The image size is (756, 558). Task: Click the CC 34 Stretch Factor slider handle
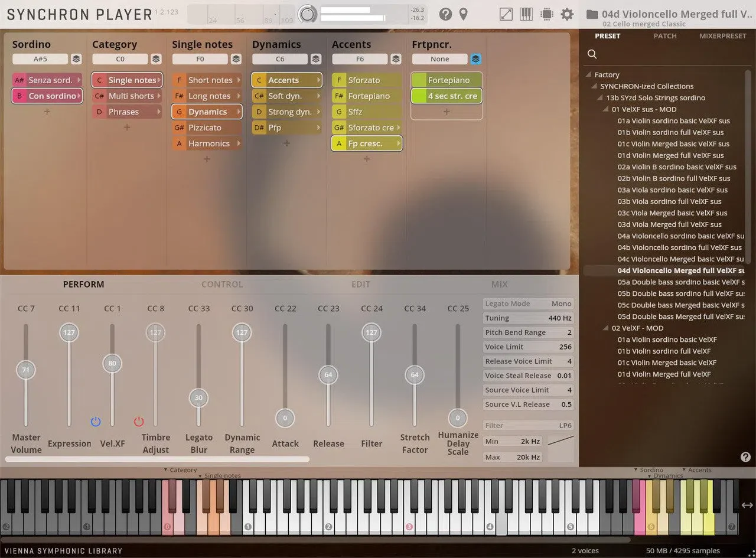[415, 375]
